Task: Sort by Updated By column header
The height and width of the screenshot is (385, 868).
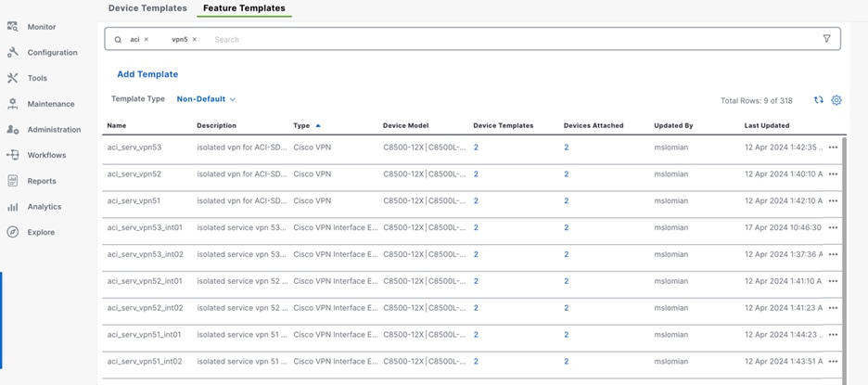Action: [673, 126]
